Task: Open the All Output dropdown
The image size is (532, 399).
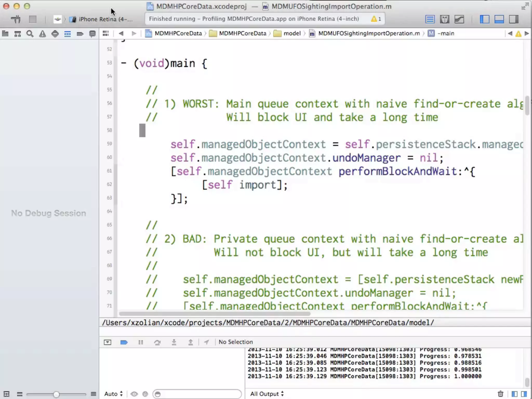Action: tap(267, 394)
